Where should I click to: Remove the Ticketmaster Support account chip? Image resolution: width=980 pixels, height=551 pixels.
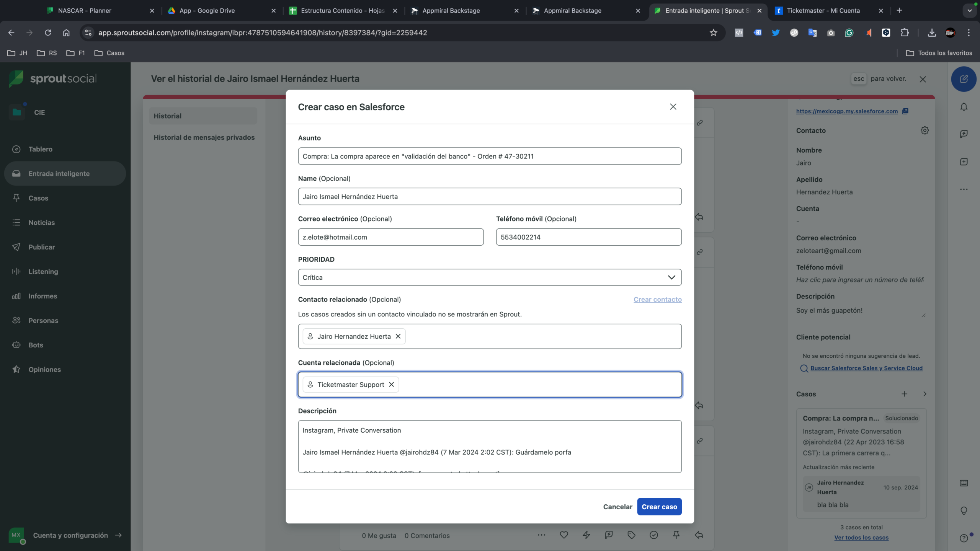point(391,384)
